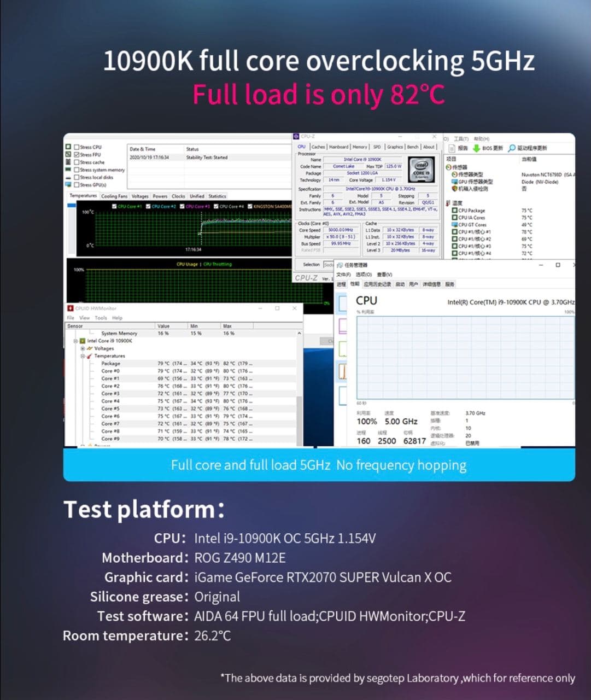Uncheck the Stress FPU checkbox

coord(77,155)
